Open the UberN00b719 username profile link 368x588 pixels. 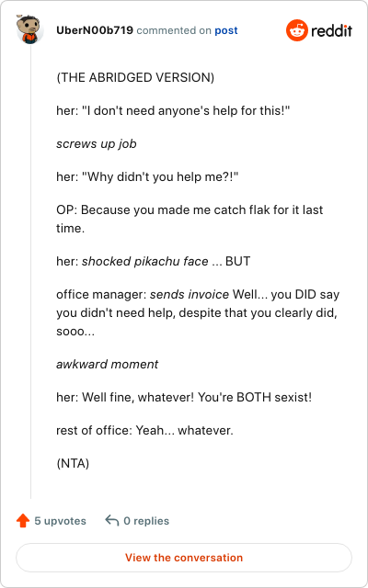(x=95, y=30)
